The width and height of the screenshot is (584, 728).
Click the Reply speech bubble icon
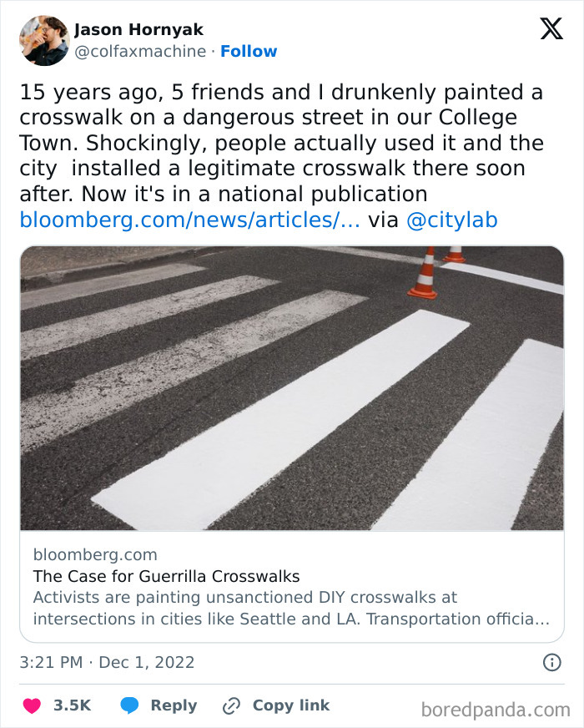[x=128, y=705]
